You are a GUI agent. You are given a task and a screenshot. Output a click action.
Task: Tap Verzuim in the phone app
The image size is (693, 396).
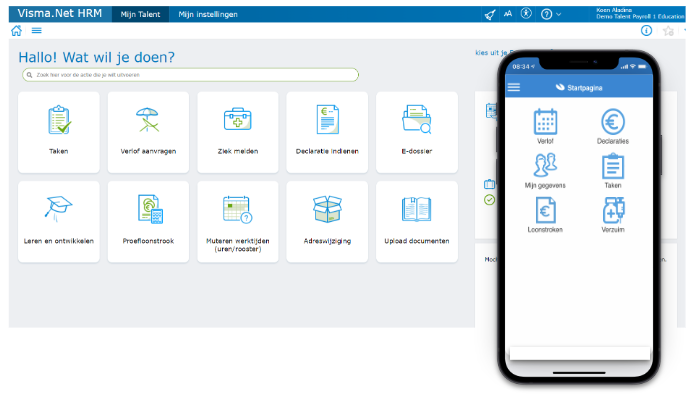[613, 215]
